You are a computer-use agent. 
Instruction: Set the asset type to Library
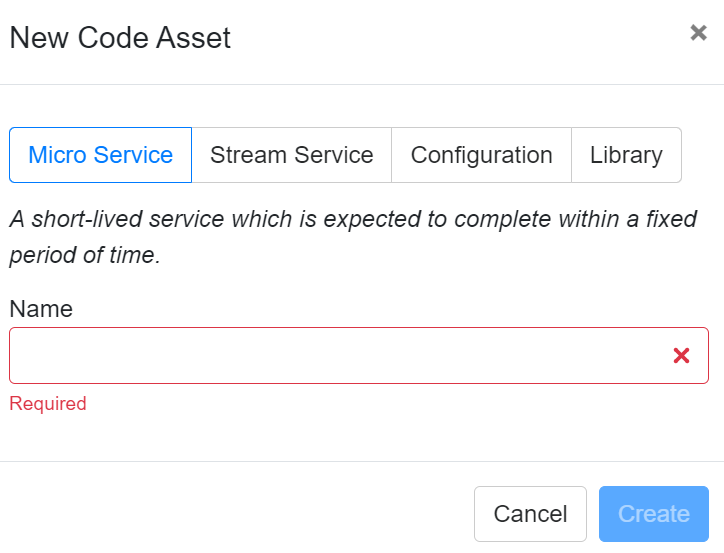point(626,155)
